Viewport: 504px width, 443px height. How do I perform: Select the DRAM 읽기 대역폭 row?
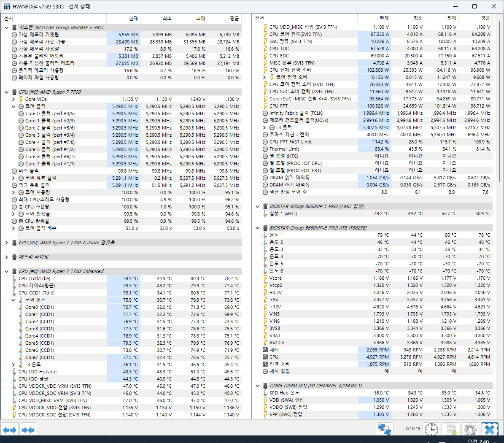tap(377, 178)
